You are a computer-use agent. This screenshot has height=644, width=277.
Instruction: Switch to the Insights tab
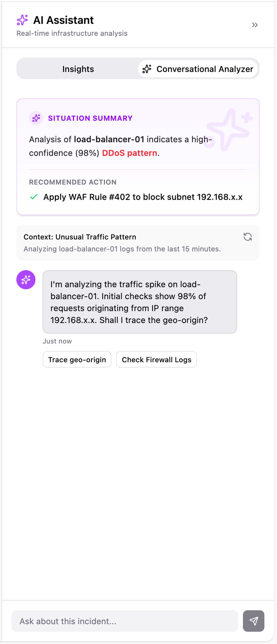78,69
